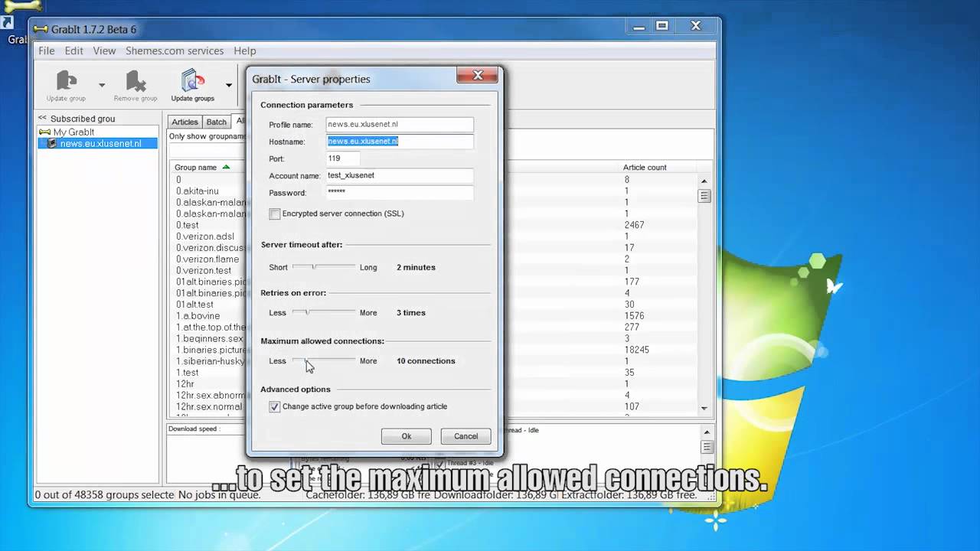This screenshot has height=551, width=980.
Task: Click the group list scrollbar thumb
Action: 704,196
